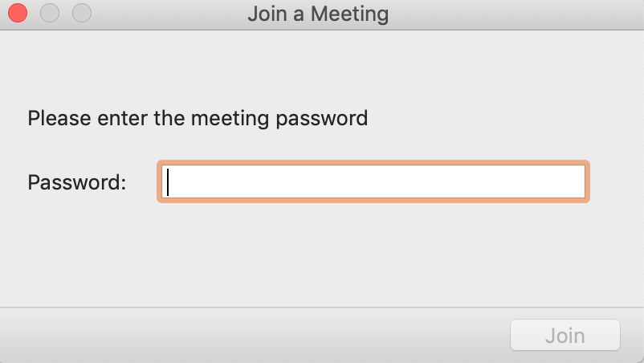644x363 pixels.
Task: Click the red traffic light button
Action: coord(18,14)
